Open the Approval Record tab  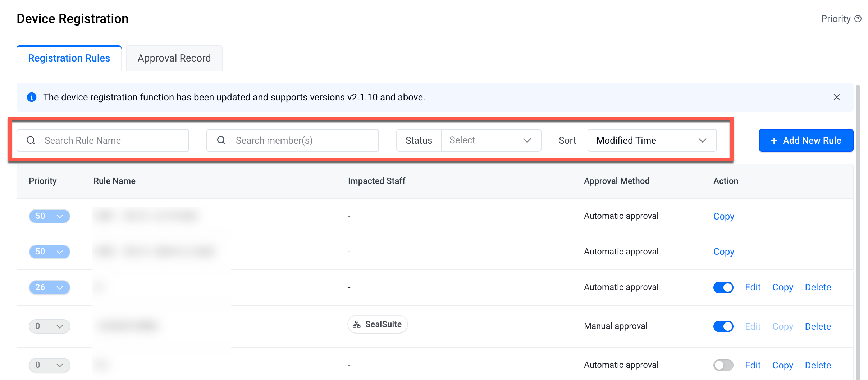click(174, 58)
